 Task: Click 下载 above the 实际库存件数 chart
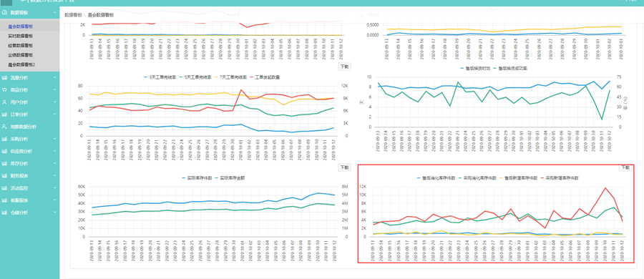tap(343, 167)
